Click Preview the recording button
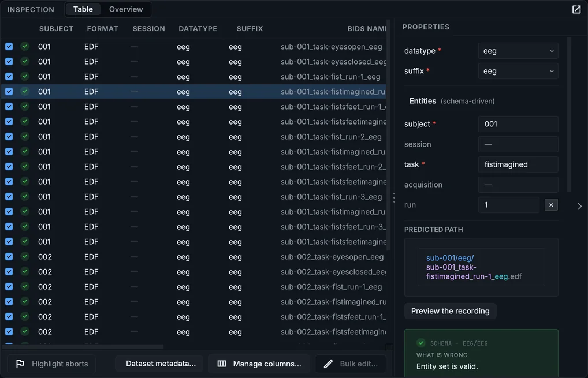Screen dimensions: 588x378 450,311
